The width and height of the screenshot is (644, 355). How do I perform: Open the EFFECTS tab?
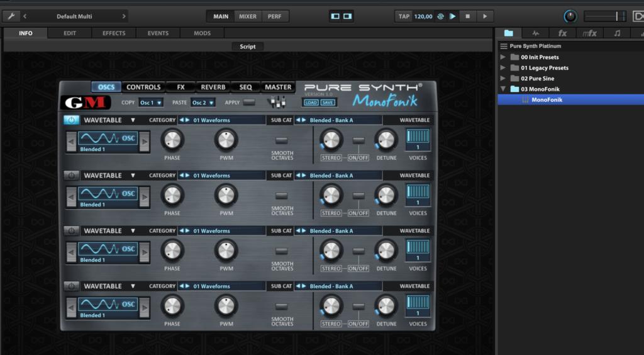tap(114, 33)
